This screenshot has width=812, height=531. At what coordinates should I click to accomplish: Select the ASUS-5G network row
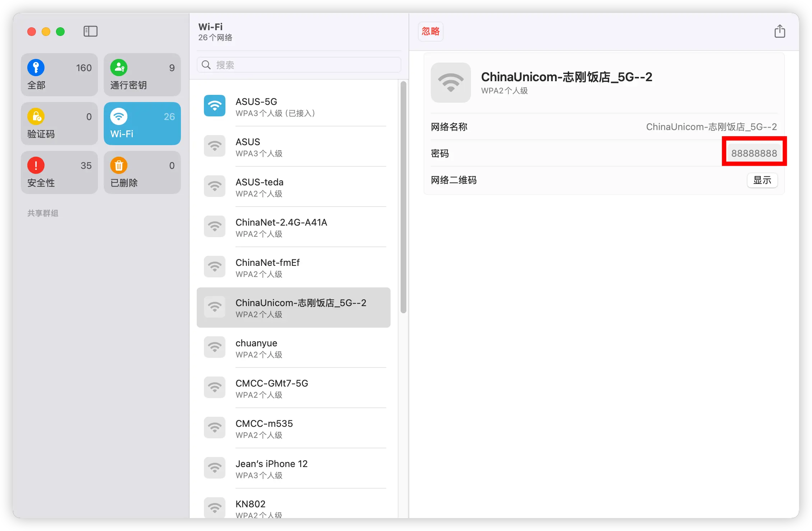pyautogui.click(x=294, y=106)
